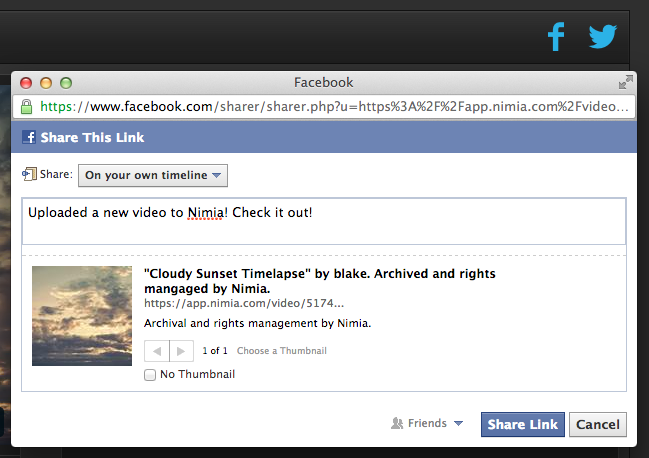Click the Facebook share icon in background page
Viewport: 649px width, 458px height.
[556, 36]
